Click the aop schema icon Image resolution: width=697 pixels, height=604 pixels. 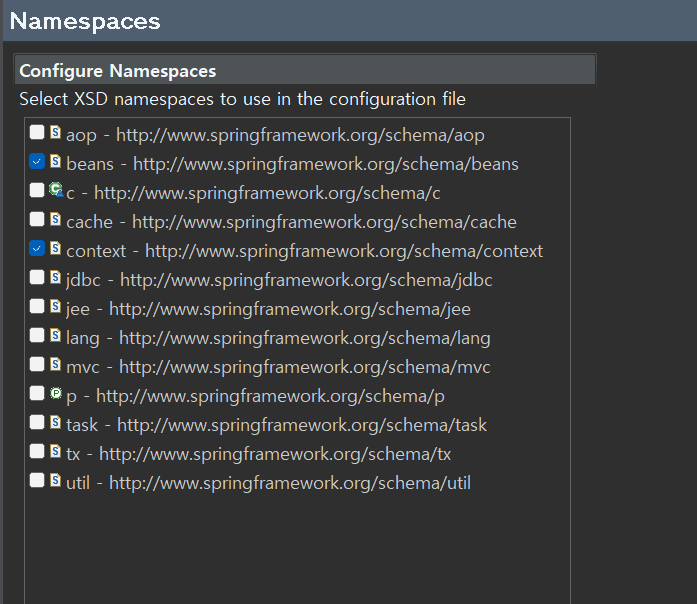(56, 132)
